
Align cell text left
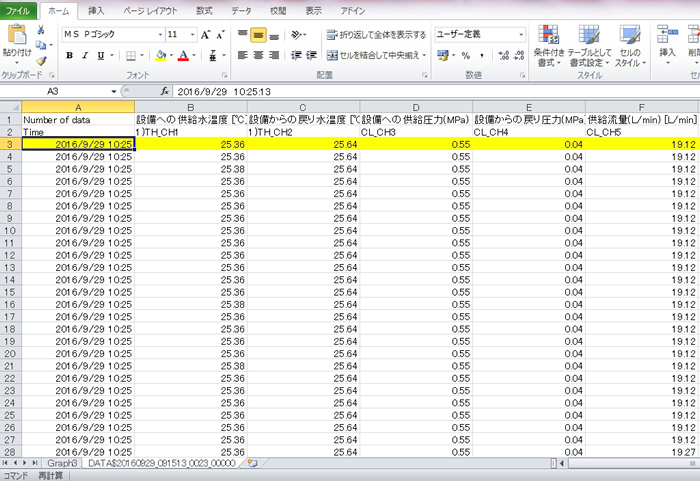pyautogui.click(x=242, y=55)
